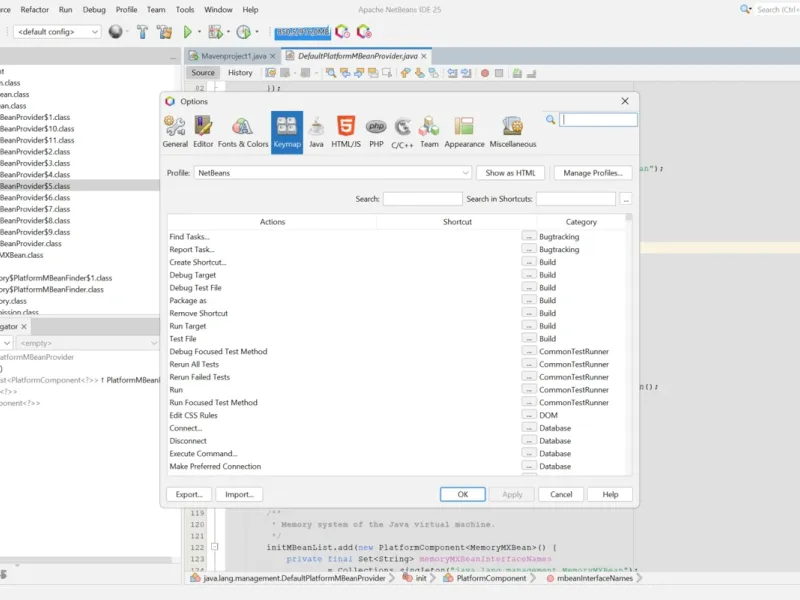Image resolution: width=800 pixels, height=600 pixels.
Task: Click the Clean and Build icon
Action: [x=165, y=32]
